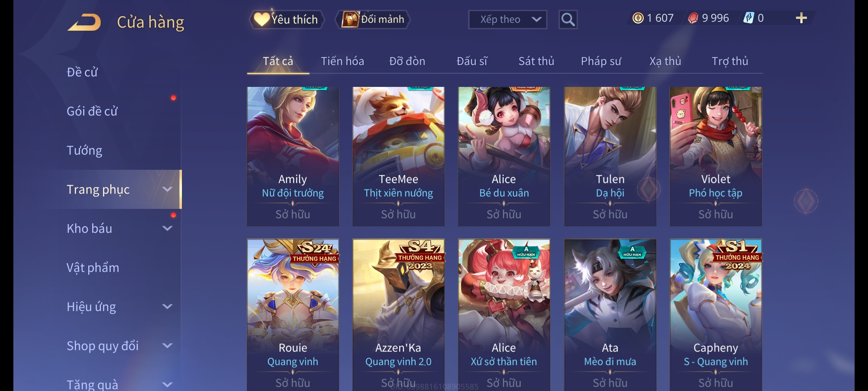Viewport: 868px width, 391px height.
Task: Open Yêu thích heart favorites
Action: click(286, 20)
